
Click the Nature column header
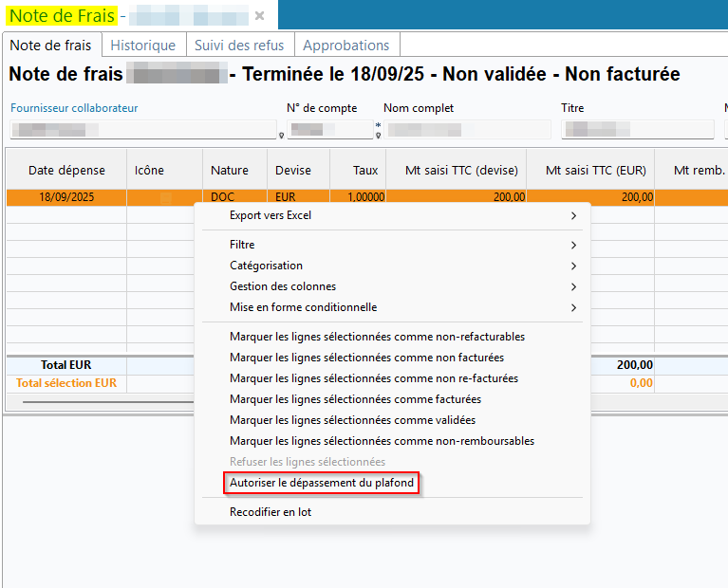click(230, 171)
